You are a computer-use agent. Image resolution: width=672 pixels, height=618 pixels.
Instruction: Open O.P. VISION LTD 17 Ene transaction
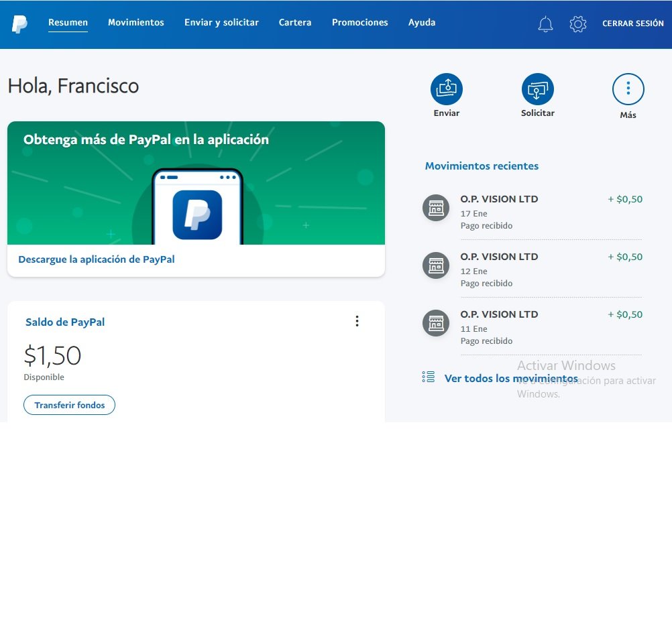533,212
